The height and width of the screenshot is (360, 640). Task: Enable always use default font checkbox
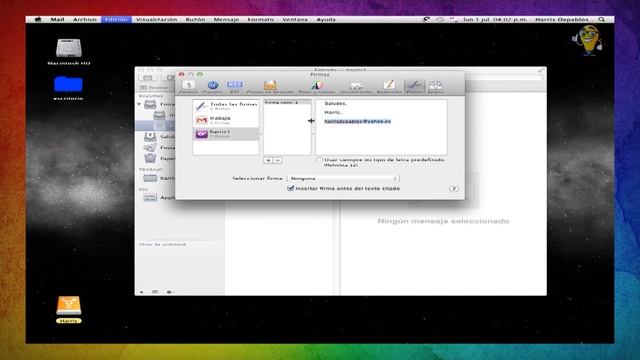tap(319, 160)
